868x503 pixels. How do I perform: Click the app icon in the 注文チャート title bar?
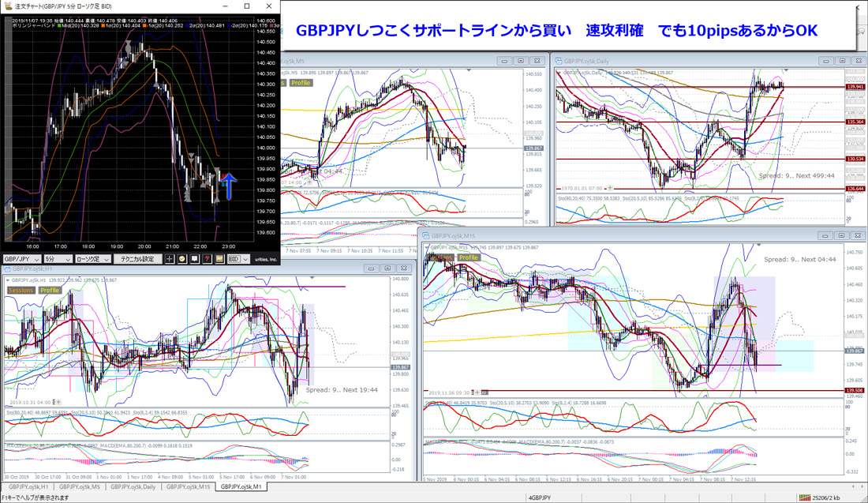(x=8, y=6)
